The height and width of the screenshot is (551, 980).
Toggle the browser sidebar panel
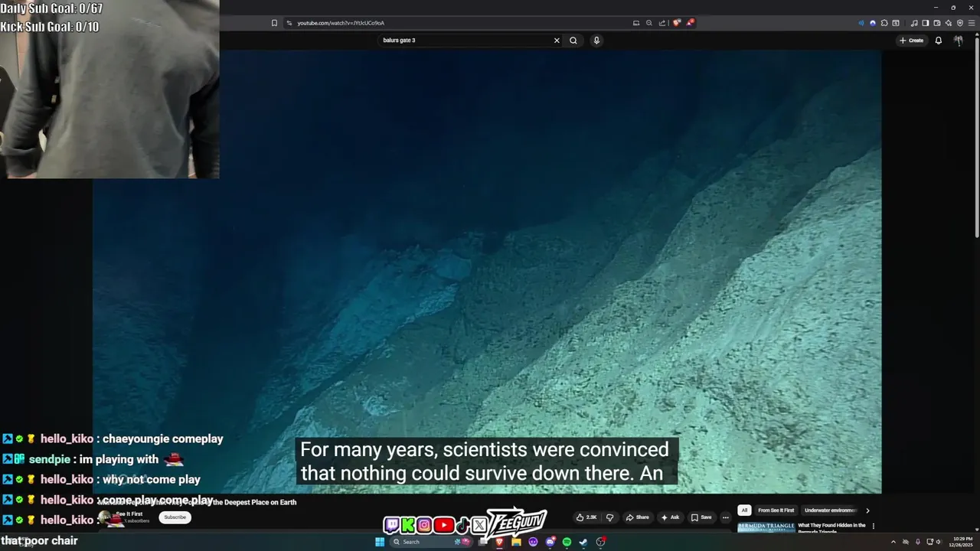point(926,23)
